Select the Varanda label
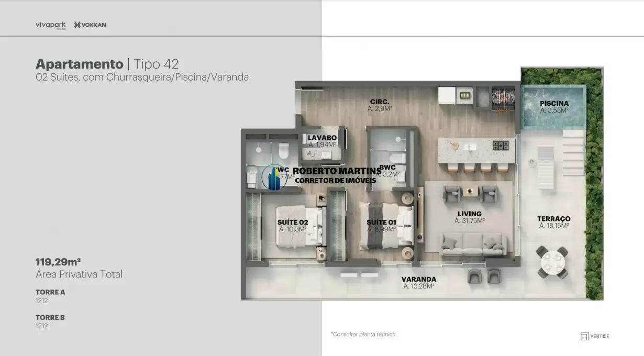Viewport: 644px width, 356px height. click(x=419, y=280)
